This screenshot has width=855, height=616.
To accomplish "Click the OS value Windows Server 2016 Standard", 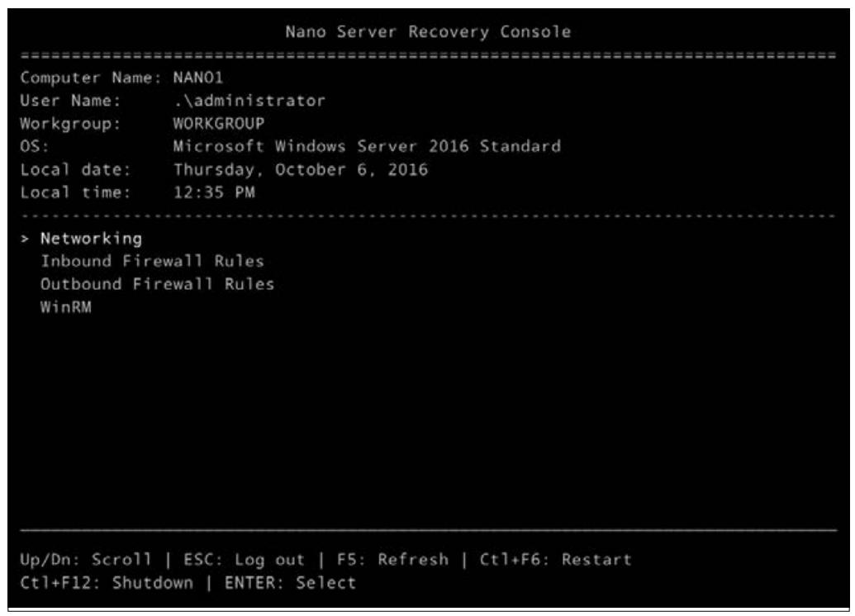I will coord(367,146).
